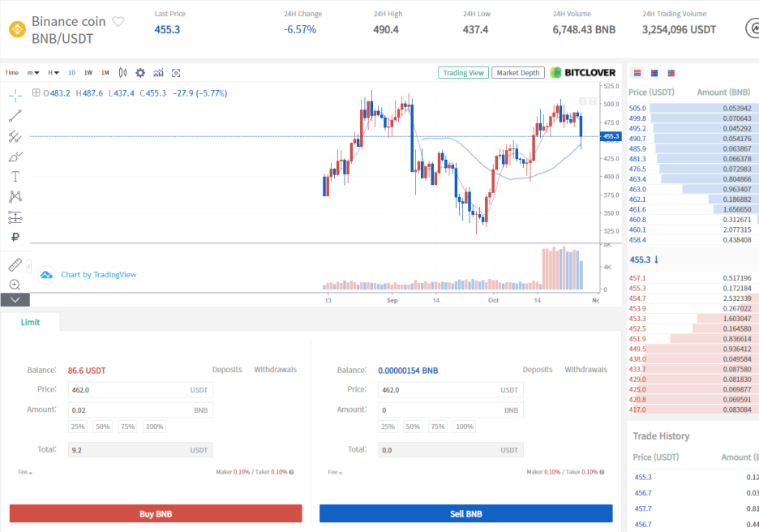Image resolution: width=759 pixels, height=532 pixels.
Task: Open Withdrawals link for USDT balance
Action: click(x=276, y=369)
